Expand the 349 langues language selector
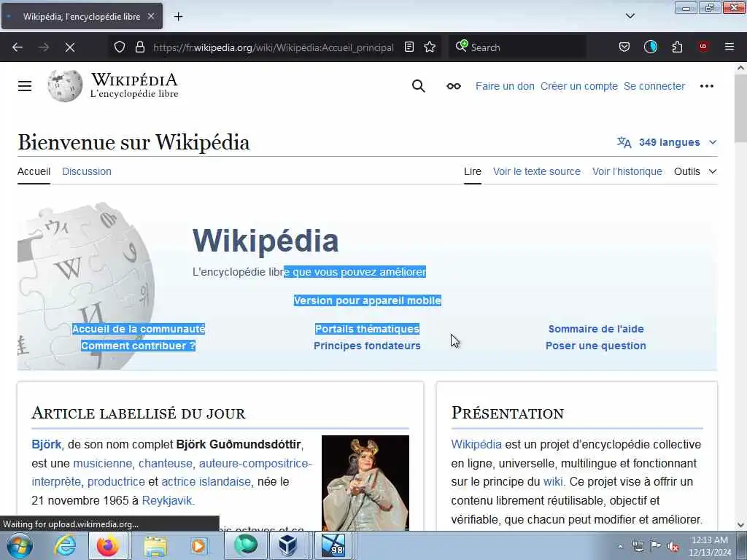Viewport: 747px width, 560px height. click(x=667, y=142)
